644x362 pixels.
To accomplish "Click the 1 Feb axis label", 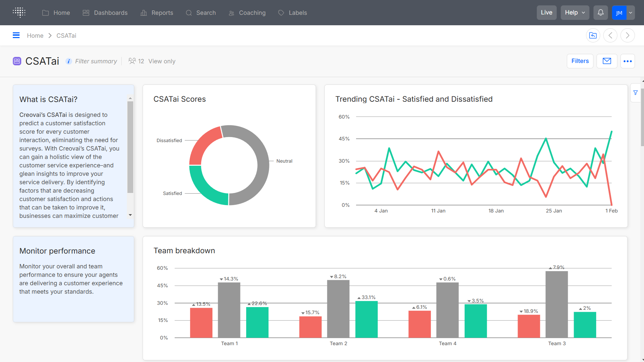I will pyautogui.click(x=611, y=211).
